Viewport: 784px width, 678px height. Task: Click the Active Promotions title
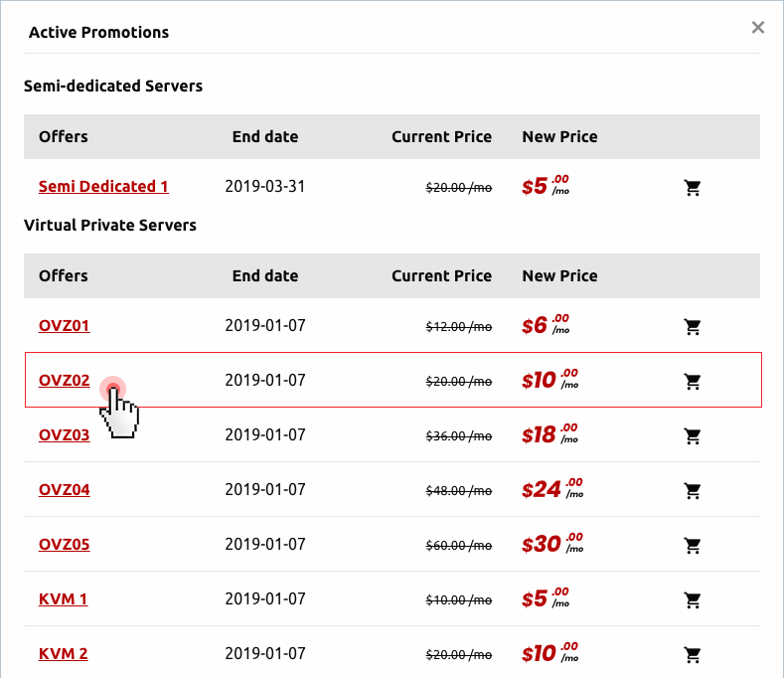98,32
